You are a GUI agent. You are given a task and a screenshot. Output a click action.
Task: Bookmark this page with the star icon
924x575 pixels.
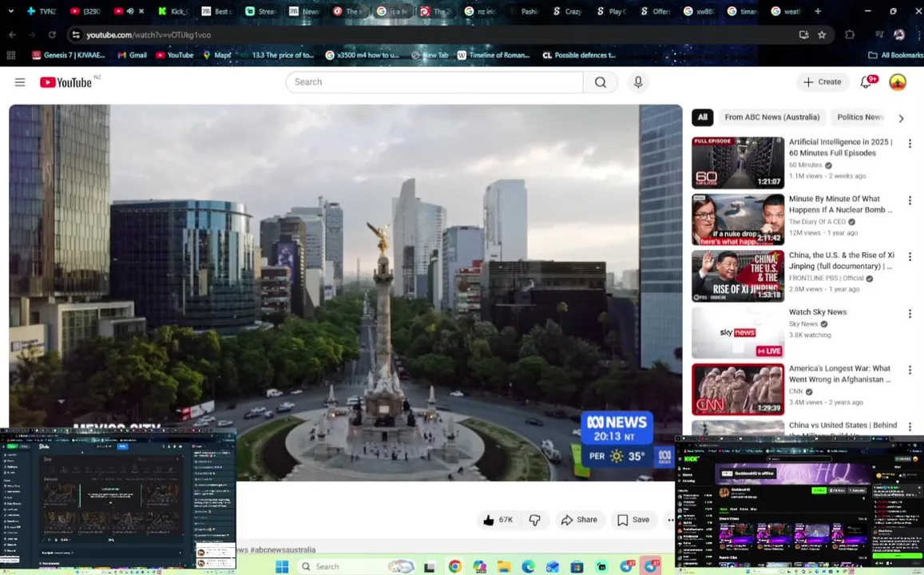point(822,35)
